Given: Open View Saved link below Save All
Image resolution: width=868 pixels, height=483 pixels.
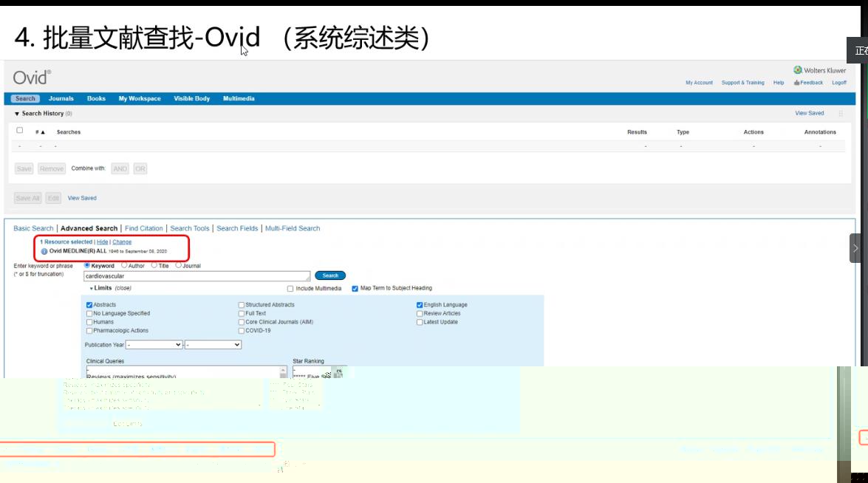Looking at the screenshot, I should click(x=82, y=198).
